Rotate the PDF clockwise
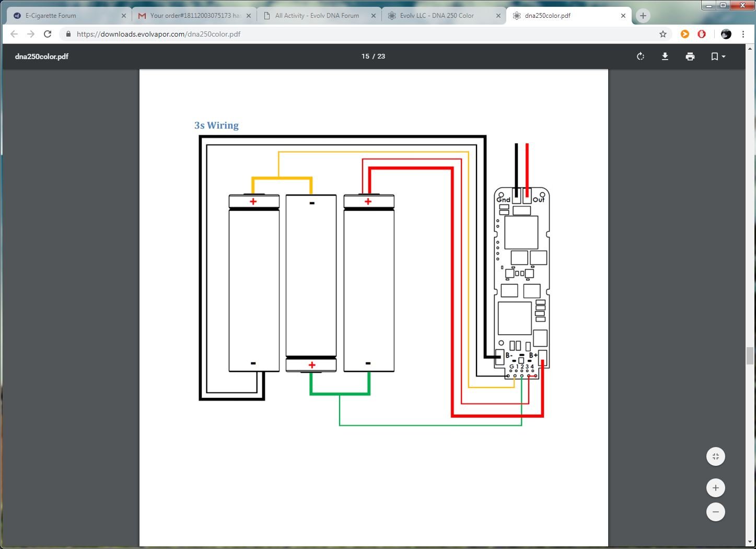This screenshot has height=549, width=756. (x=641, y=56)
